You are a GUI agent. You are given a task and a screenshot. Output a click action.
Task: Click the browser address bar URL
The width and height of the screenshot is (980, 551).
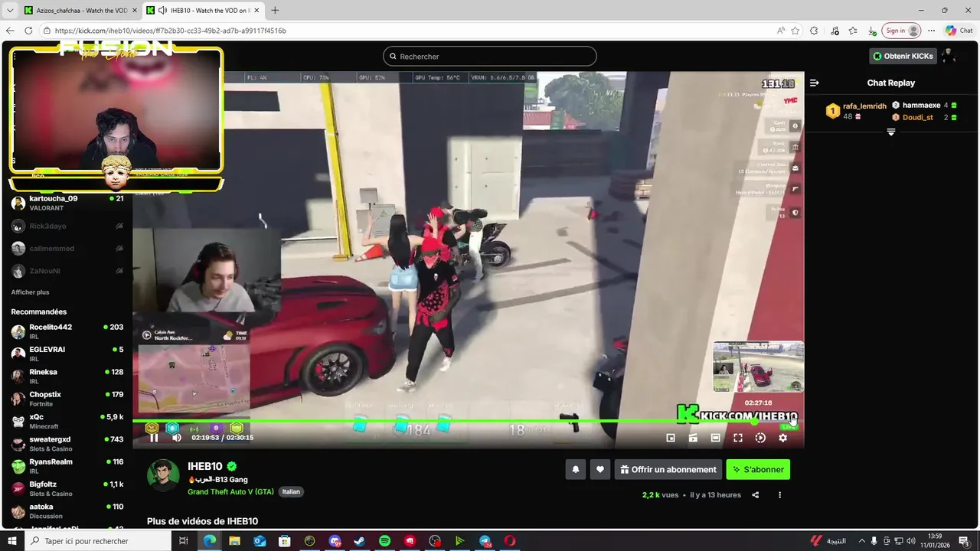(171, 31)
